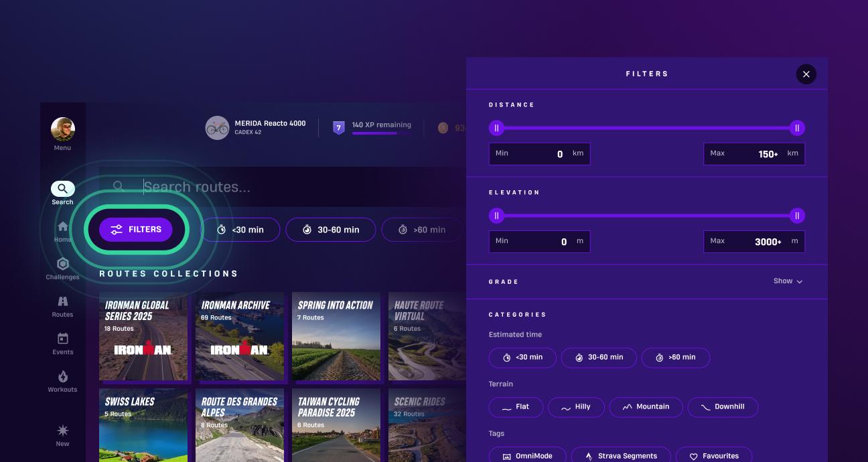Click the purple FILTERS button

[x=136, y=230]
